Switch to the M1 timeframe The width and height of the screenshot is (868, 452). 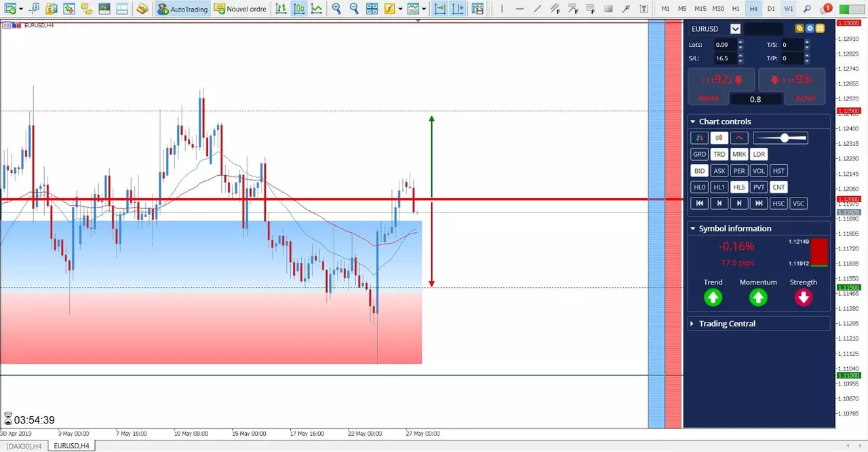(x=665, y=9)
